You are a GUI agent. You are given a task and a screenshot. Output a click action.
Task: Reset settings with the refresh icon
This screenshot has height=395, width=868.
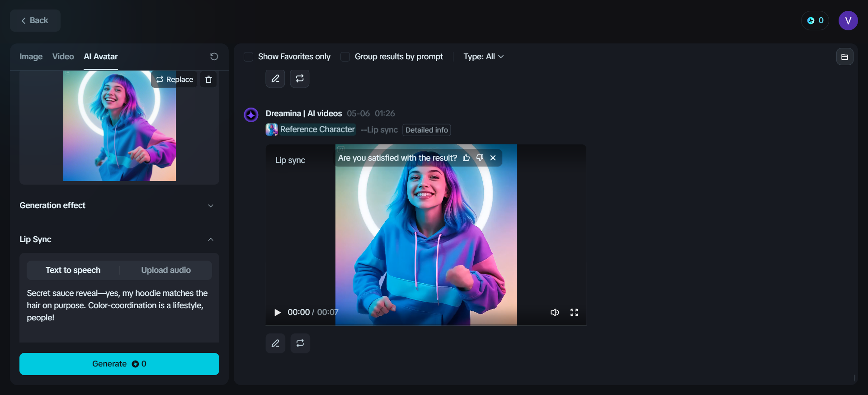click(214, 57)
